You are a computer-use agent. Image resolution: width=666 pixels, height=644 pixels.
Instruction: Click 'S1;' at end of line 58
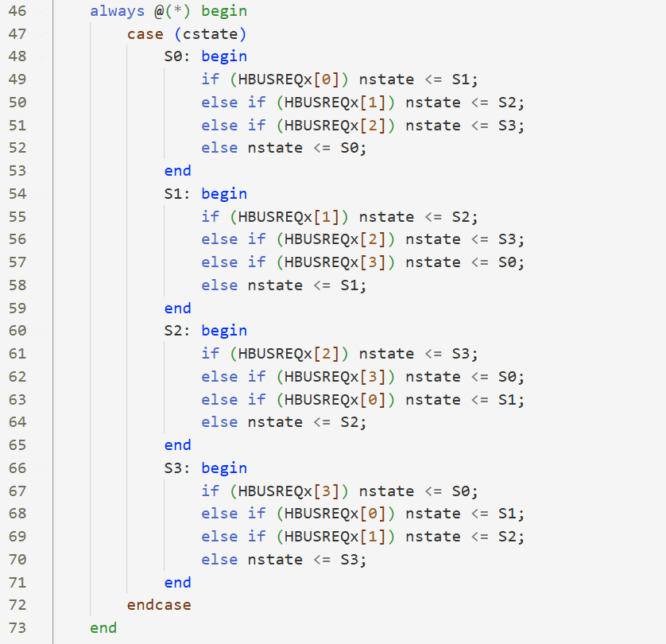click(x=354, y=285)
